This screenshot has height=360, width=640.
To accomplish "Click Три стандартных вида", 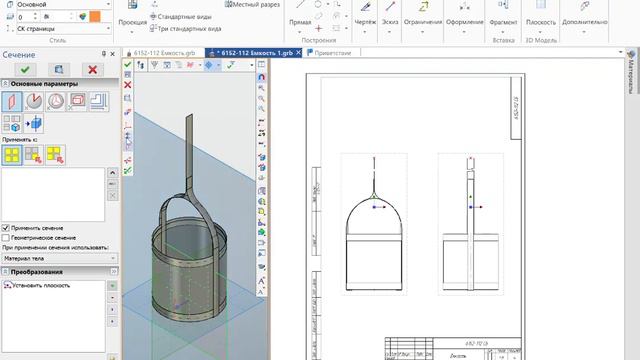I will click(x=185, y=29).
